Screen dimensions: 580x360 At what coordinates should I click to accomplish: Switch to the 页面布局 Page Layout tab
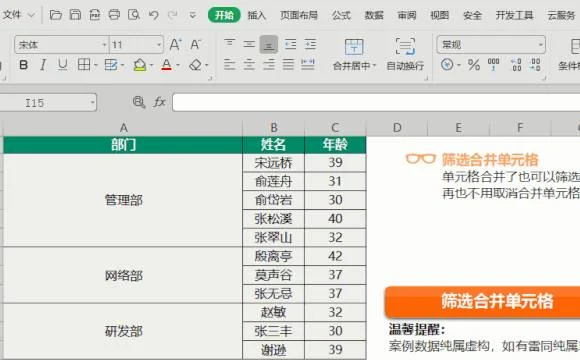299,15
